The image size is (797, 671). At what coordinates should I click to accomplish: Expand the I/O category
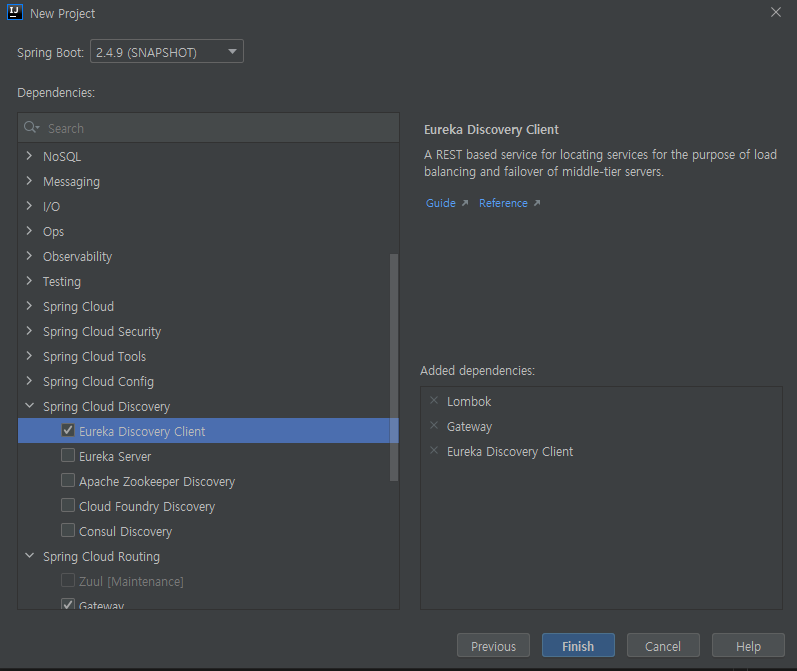pos(29,205)
